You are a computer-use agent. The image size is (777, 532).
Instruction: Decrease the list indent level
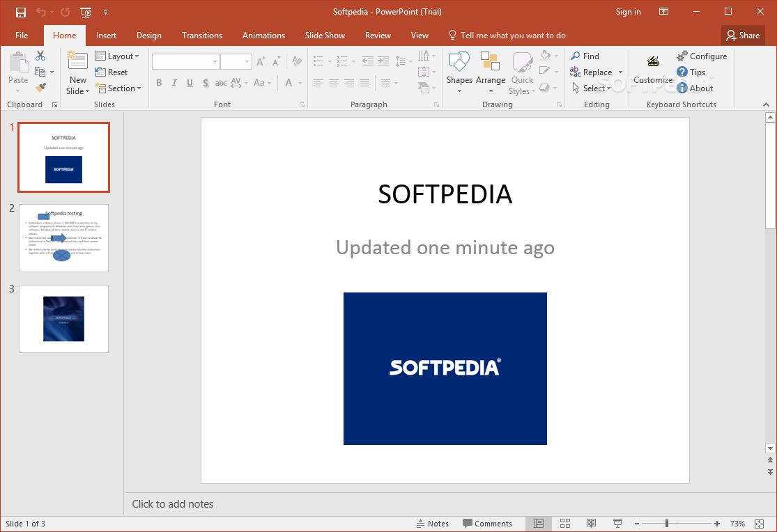(x=368, y=61)
